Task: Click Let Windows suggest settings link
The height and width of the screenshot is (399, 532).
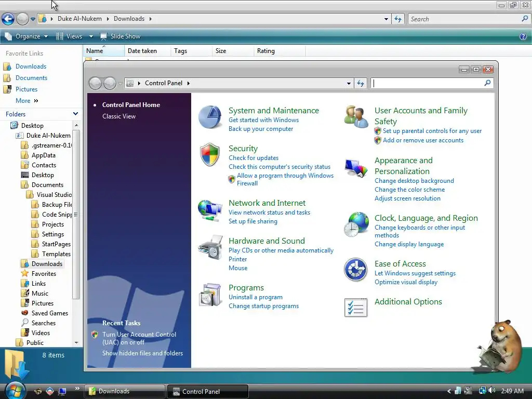Action: pyautogui.click(x=415, y=273)
